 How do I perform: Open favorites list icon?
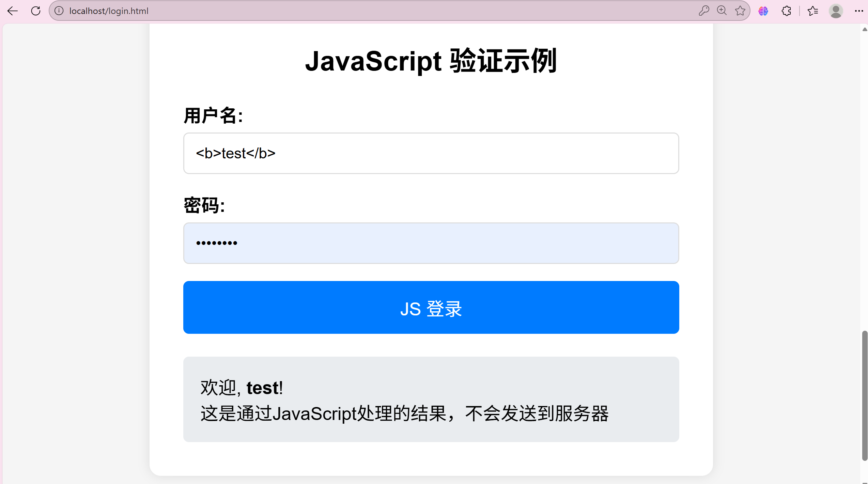tap(813, 11)
